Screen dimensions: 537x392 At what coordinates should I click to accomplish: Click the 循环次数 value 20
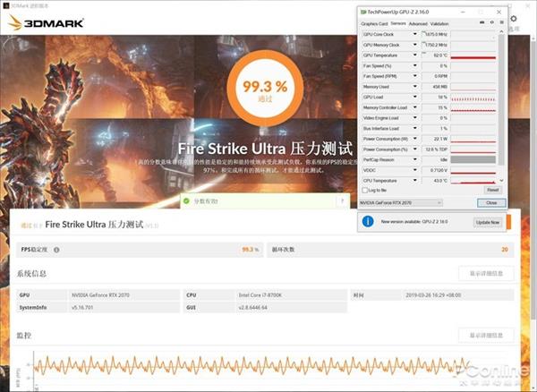coord(505,250)
